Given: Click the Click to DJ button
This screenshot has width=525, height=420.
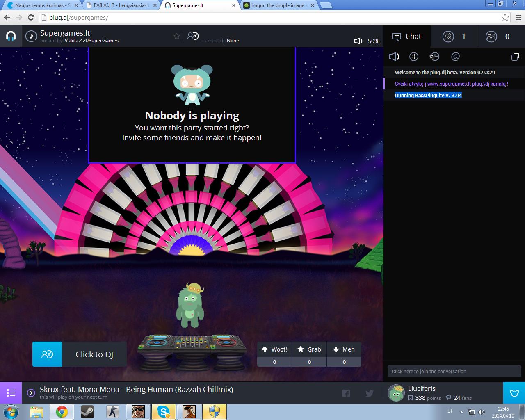Looking at the screenshot, I should coord(80,354).
